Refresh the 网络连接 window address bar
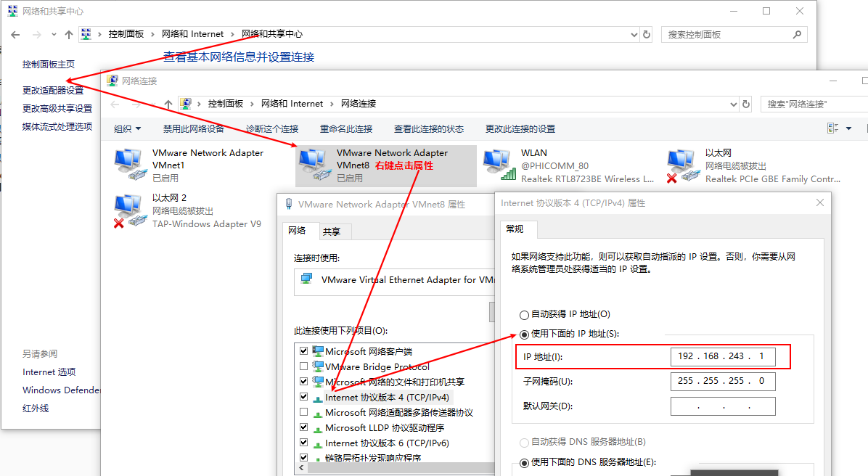Viewport: 868px width, 476px height. 746,104
